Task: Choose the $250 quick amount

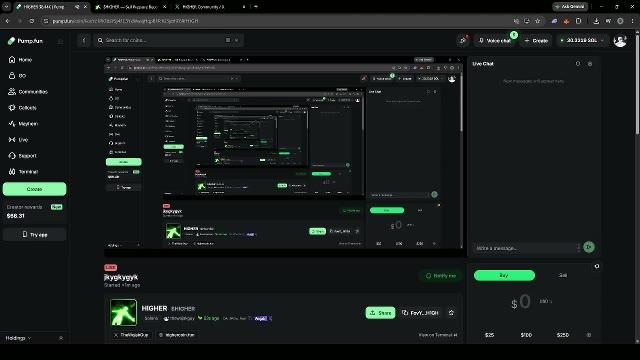Action: click(562, 335)
